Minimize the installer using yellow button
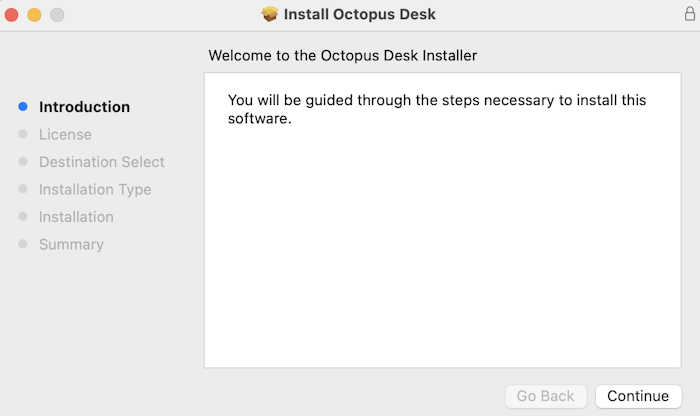The height and width of the screenshot is (416, 700). (x=34, y=15)
